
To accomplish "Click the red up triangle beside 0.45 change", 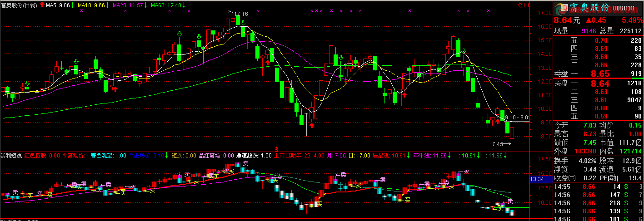I will tap(589, 20).
